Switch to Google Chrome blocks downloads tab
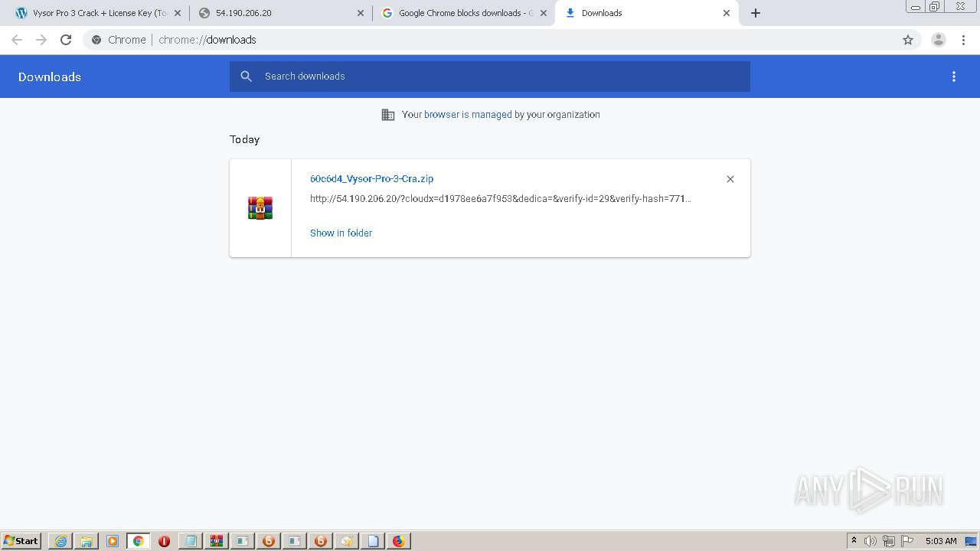 464,13
